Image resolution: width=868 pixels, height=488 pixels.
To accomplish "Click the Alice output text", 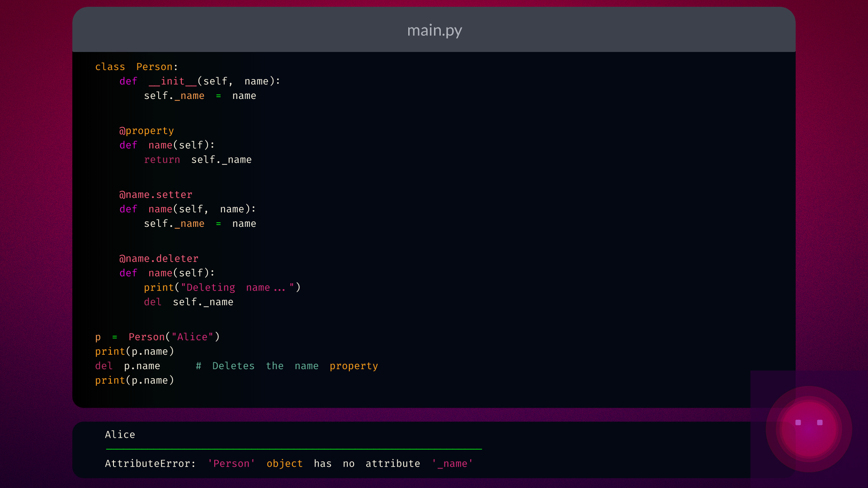I will (120, 435).
